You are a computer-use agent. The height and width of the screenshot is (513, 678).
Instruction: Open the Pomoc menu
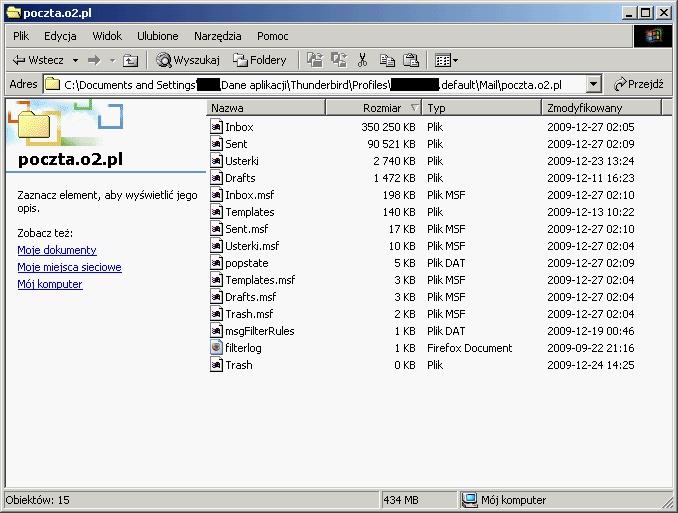click(x=272, y=36)
